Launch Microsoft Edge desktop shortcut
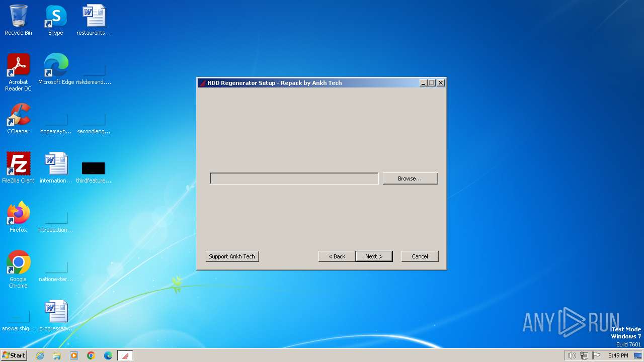The image size is (644, 362). coord(56,69)
